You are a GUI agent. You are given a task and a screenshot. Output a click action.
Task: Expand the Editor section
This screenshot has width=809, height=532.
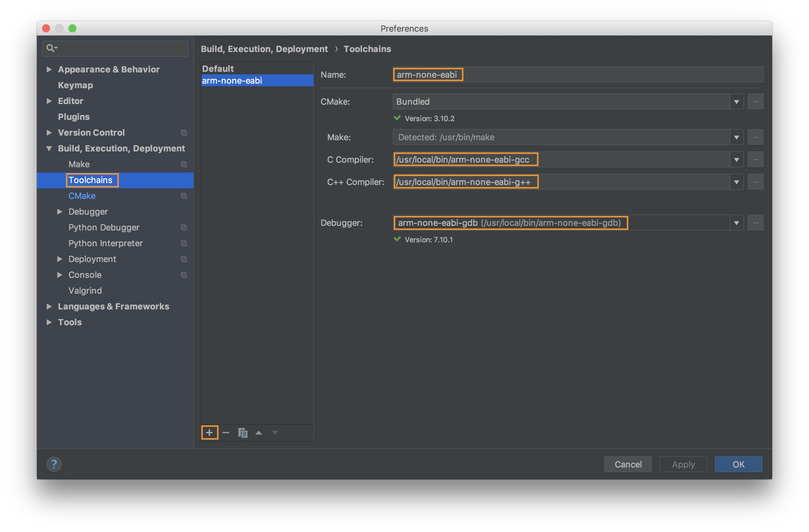coord(49,101)
